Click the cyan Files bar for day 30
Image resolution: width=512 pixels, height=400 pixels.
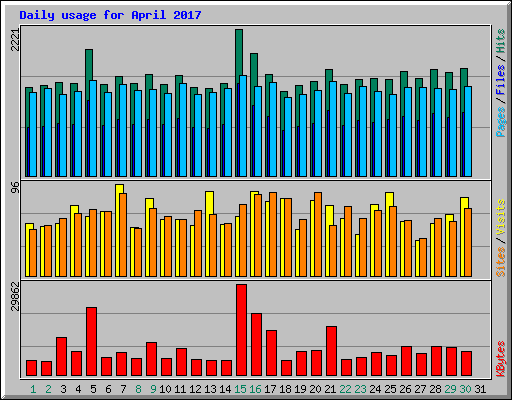(x=468, y=131)
